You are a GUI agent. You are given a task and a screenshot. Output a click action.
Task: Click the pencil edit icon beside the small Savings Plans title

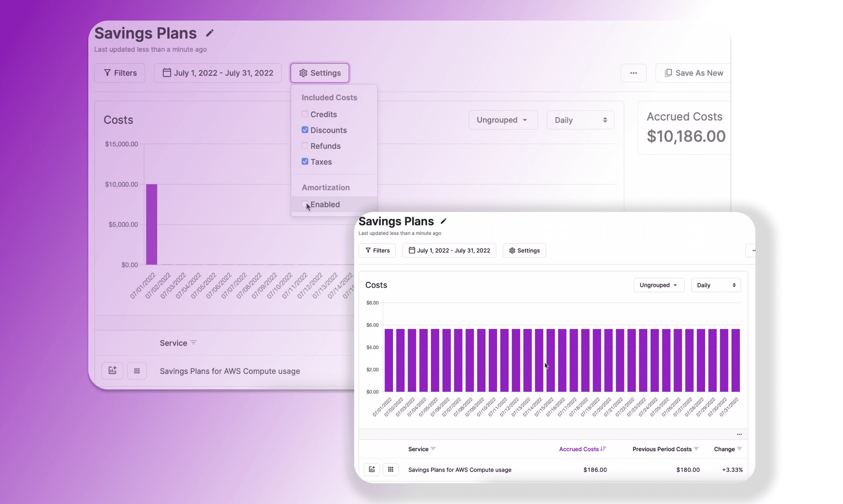coord(443,221)
